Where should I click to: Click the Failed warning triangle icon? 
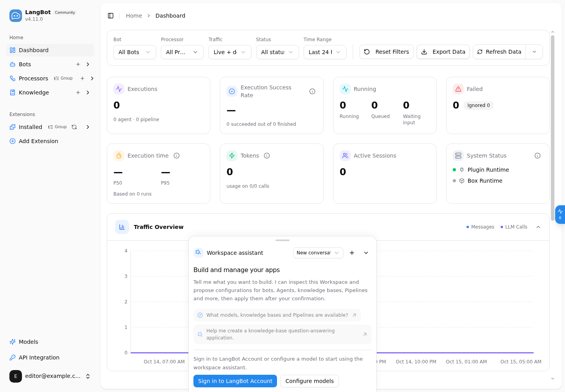[458, 89]
